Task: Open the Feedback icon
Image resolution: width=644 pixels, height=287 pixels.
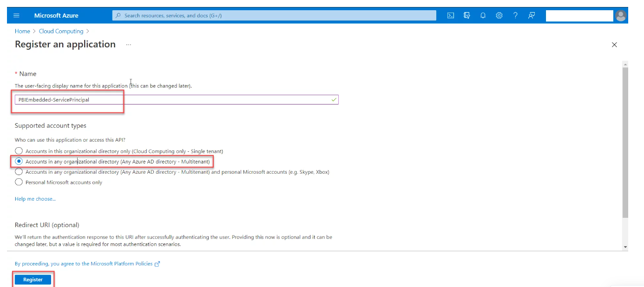Action: pos(531,15)
